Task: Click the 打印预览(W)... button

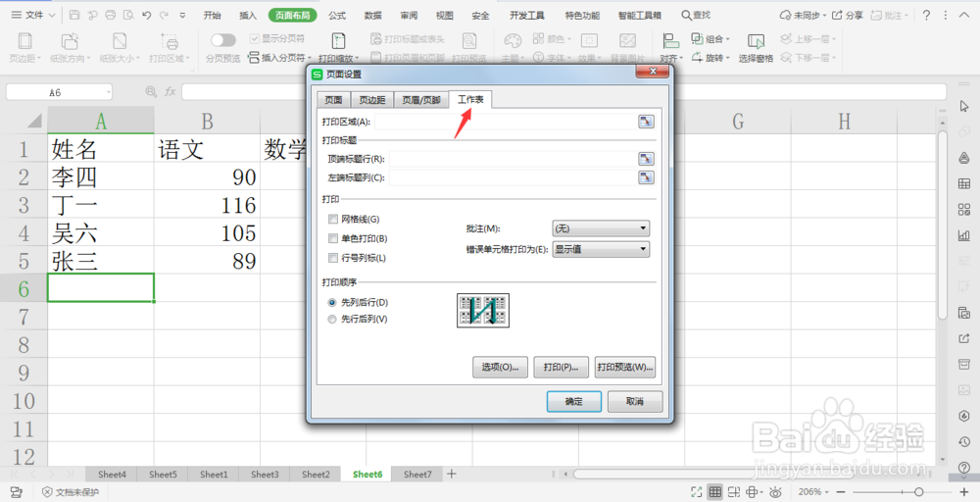Action: point(625,367)
